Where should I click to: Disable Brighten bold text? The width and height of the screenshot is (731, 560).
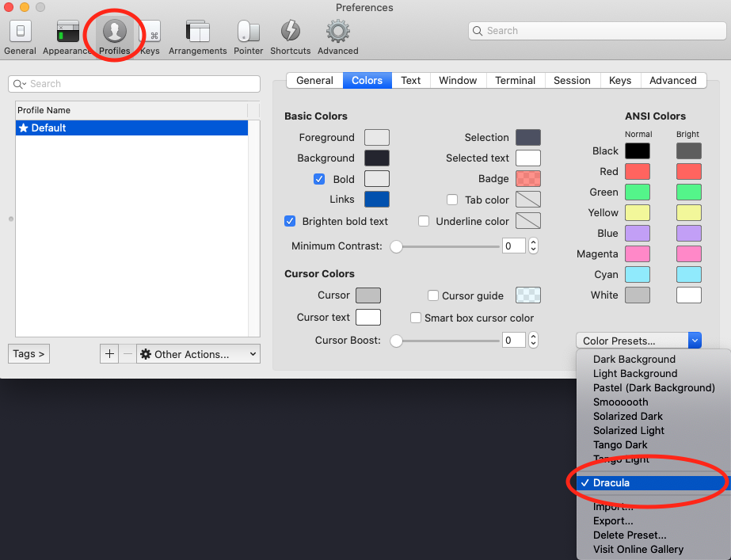click(x=290, y=221)
